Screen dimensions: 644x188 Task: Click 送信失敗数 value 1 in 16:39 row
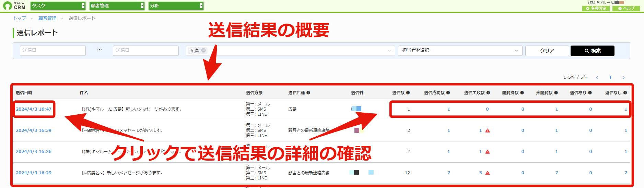[480, 130]
